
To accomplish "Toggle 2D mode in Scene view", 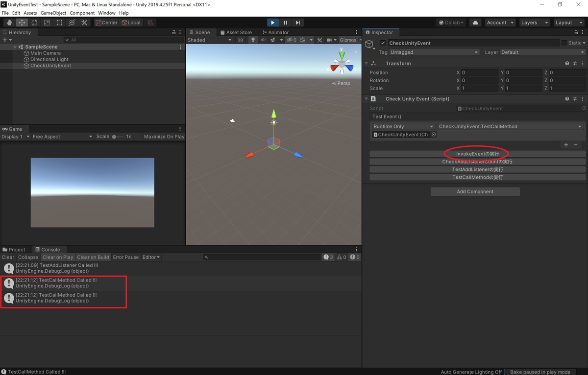I will (241, 40).
